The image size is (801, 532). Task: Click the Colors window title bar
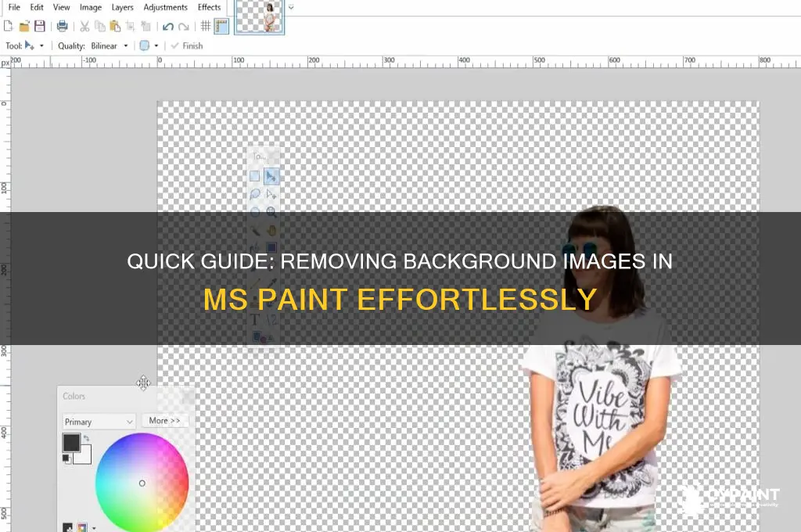[x=126, y=396]
